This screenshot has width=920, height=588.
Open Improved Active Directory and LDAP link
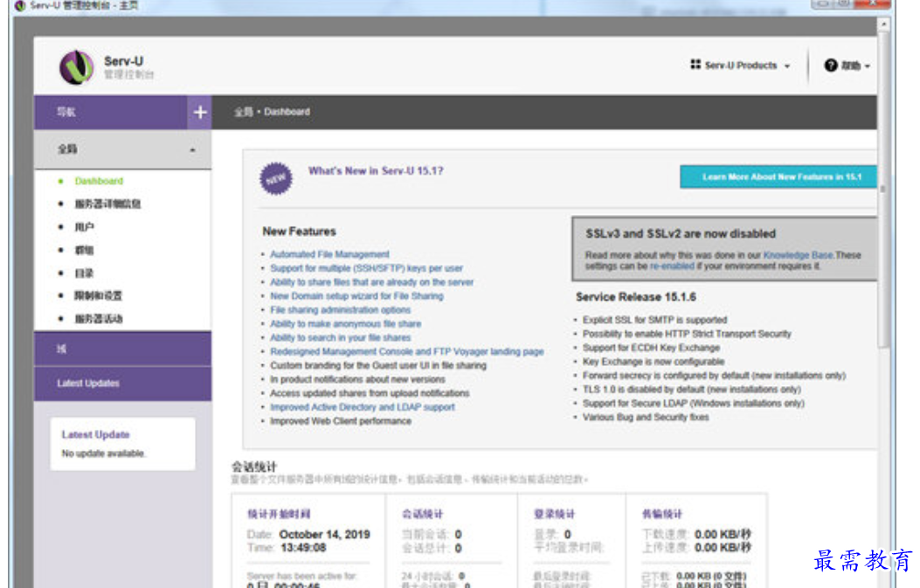[x=362, y=407]
